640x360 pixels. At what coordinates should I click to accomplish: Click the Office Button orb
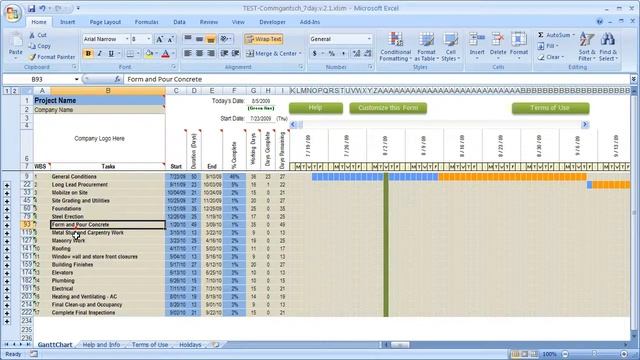tap(12, 13)
